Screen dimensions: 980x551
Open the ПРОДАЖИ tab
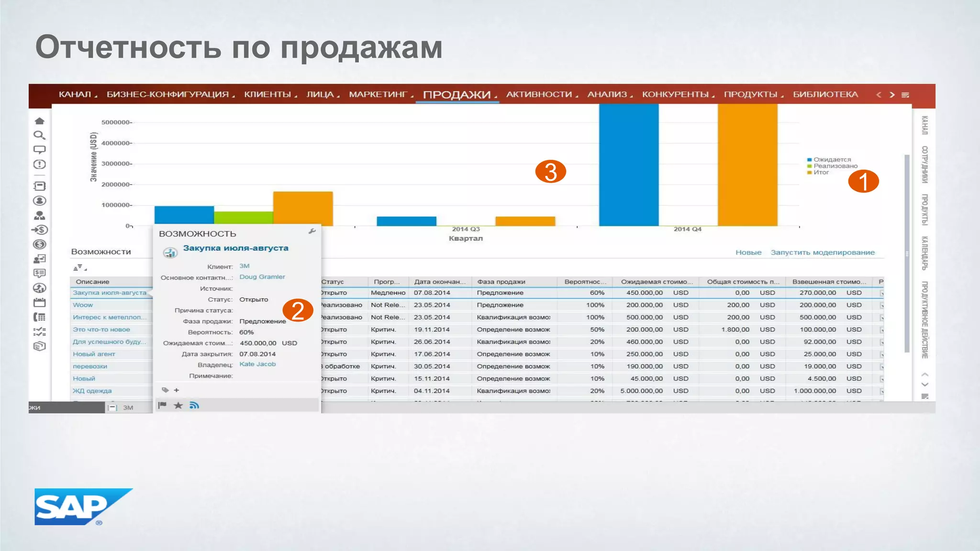point(457,95)
